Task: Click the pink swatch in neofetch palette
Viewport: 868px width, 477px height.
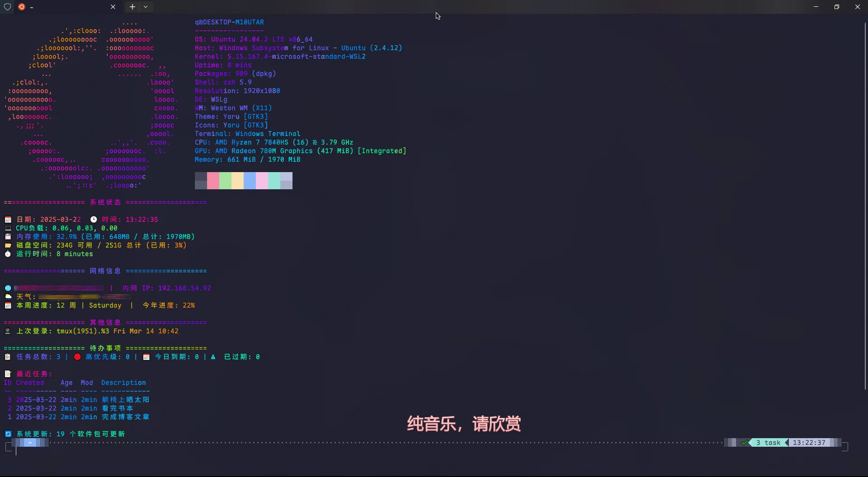Action: tap(213, 181)
